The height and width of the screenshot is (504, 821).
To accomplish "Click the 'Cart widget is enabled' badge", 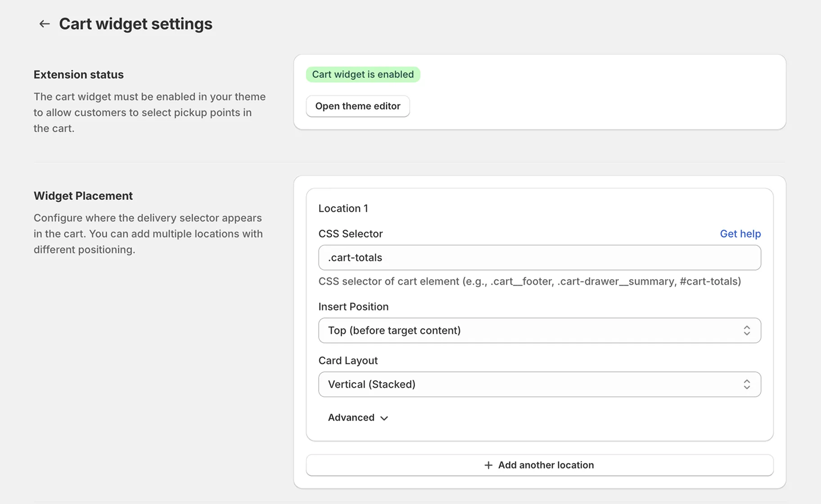I will [x=363, y=74].
